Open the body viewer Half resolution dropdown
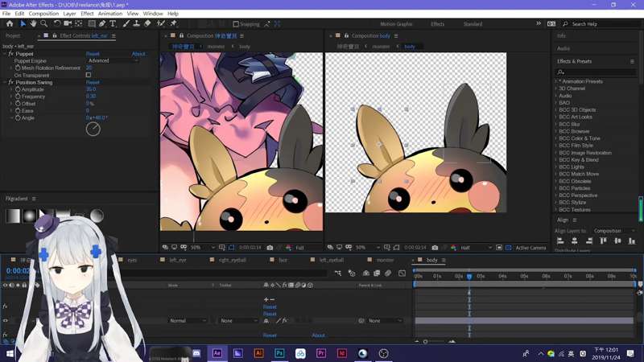Viewport: 644px width, 362px height. coord(476,248)
